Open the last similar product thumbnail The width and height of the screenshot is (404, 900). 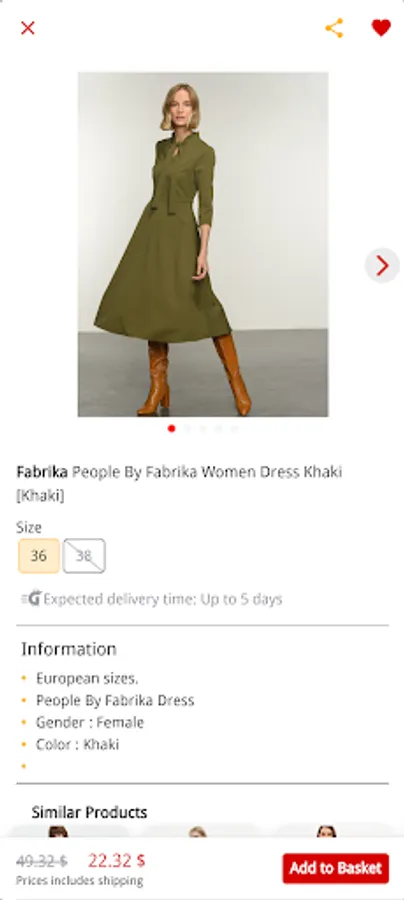[x=336, y=831]
